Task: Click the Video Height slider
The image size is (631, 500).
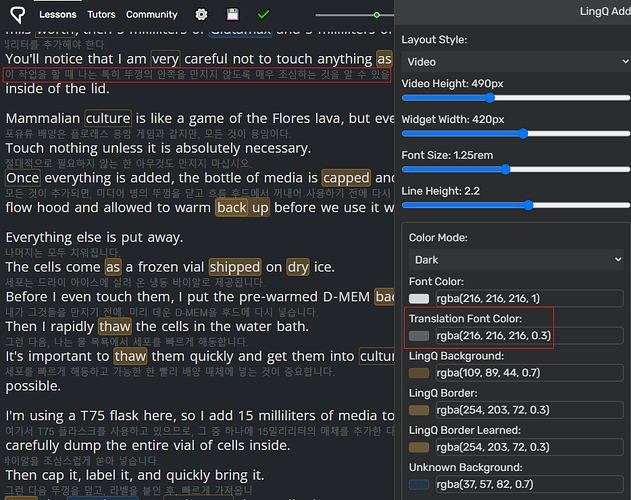Action: click(516, 98)
